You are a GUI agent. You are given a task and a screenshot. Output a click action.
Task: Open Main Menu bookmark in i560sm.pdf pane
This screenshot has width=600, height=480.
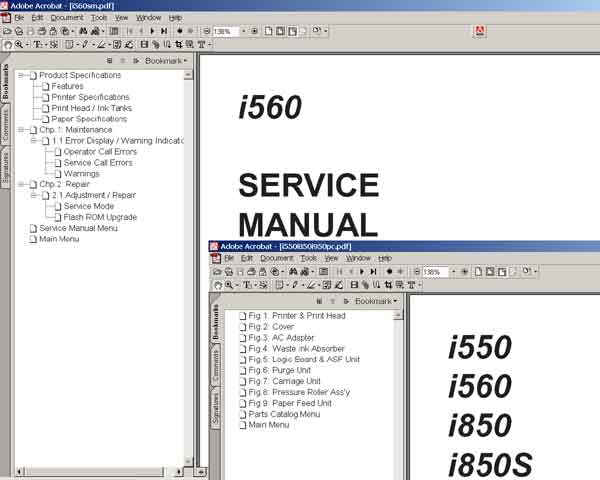pyautogui.click(x=59, y=239)
